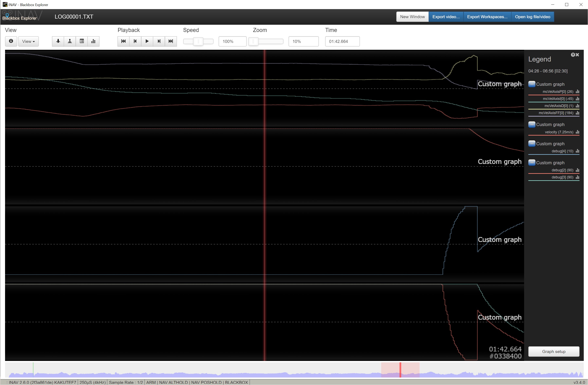Collapse the debug[4] Custom graph group
588x385 pixels.
click(532, 144)
